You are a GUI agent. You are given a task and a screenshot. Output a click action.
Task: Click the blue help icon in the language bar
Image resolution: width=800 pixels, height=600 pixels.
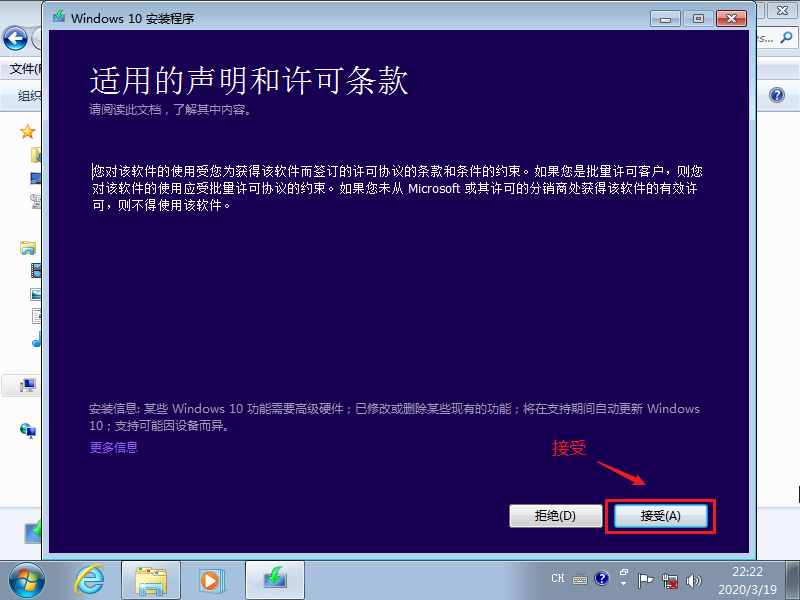coord(602,577)
